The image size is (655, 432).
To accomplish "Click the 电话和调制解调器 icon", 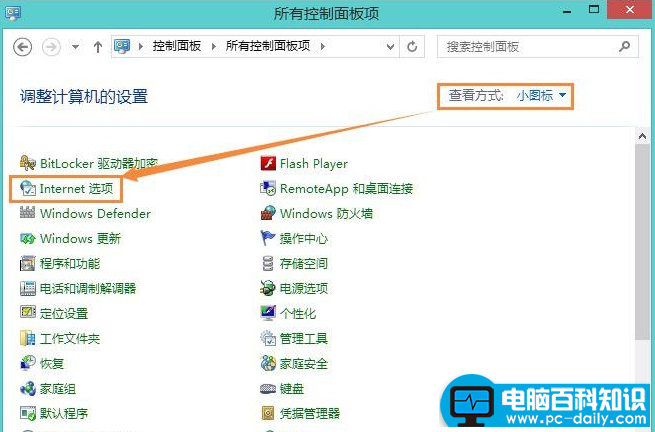I will pos(28,288).
